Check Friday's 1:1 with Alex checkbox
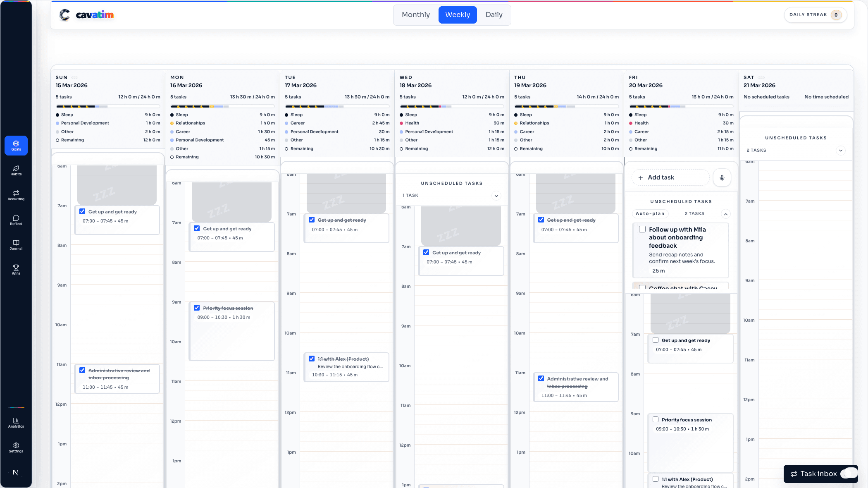 click(x=656, y=479)
